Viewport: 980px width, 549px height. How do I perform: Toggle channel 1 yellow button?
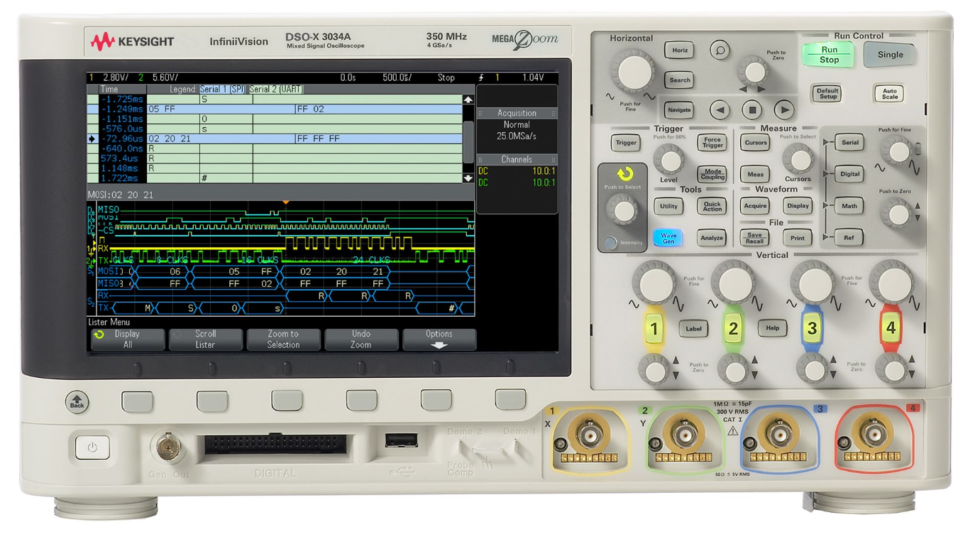point(654,328)
